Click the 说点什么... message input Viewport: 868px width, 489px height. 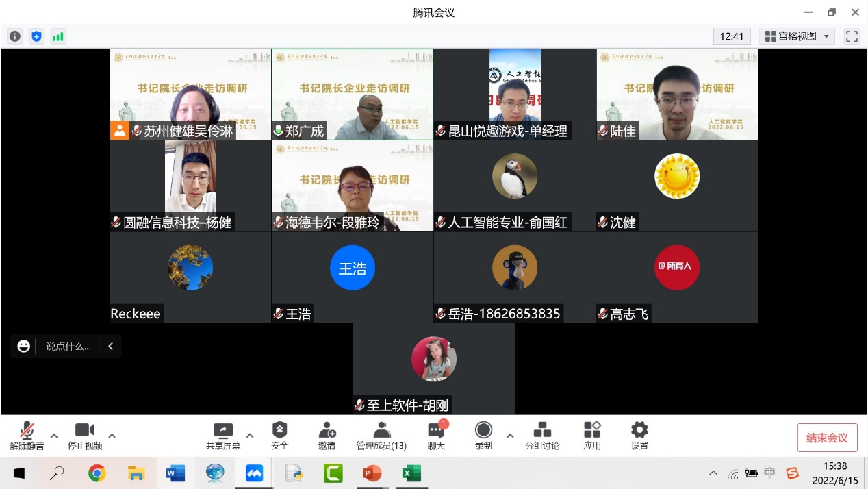[68, 347]
